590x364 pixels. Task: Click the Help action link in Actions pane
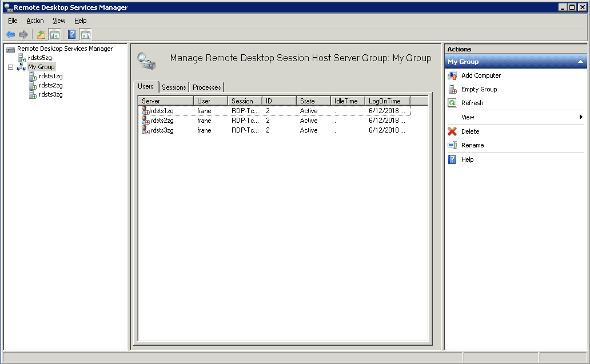468,160
